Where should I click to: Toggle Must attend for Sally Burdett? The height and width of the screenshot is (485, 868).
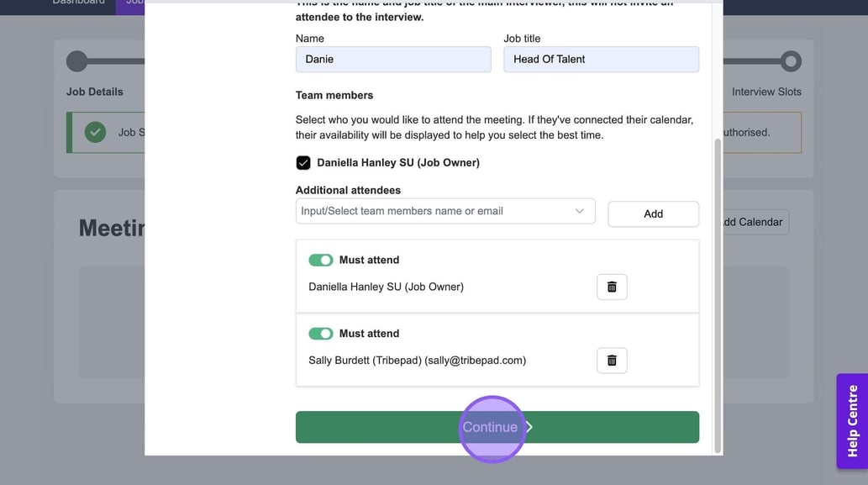[321, 334]
